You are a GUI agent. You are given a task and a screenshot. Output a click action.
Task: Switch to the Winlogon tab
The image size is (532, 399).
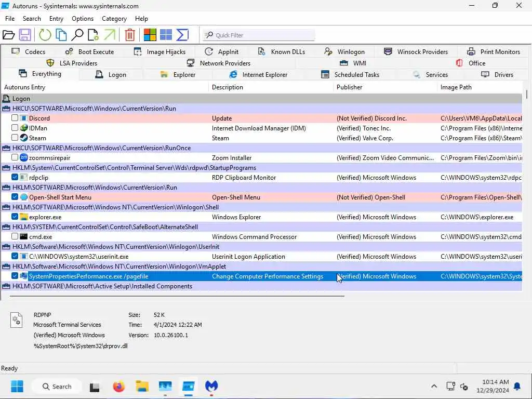[x=344, y=51]
